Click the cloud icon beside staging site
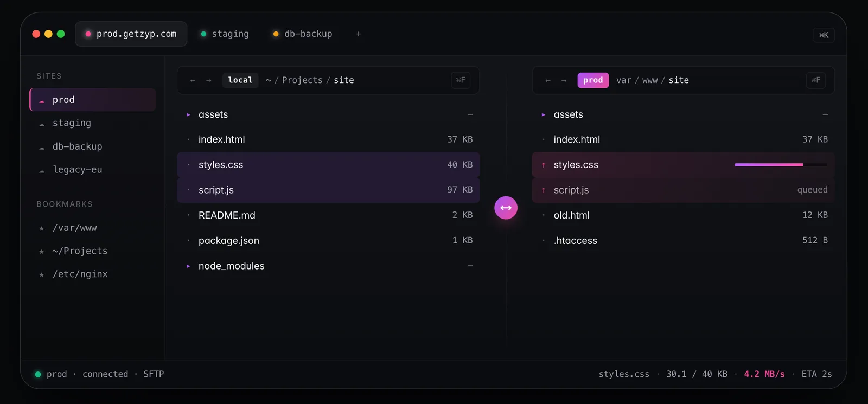Image resolution: width=868 pixels, height=404 pixels. (42, 124)
